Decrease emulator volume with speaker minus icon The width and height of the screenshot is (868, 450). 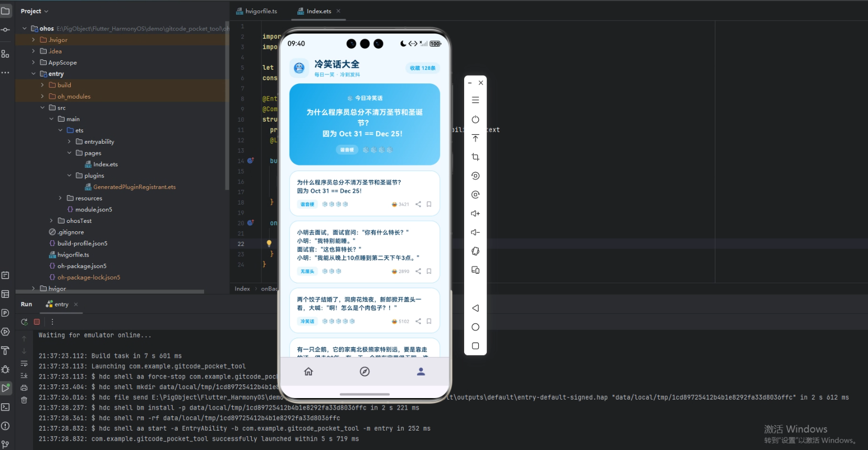(x=475, y=232)
